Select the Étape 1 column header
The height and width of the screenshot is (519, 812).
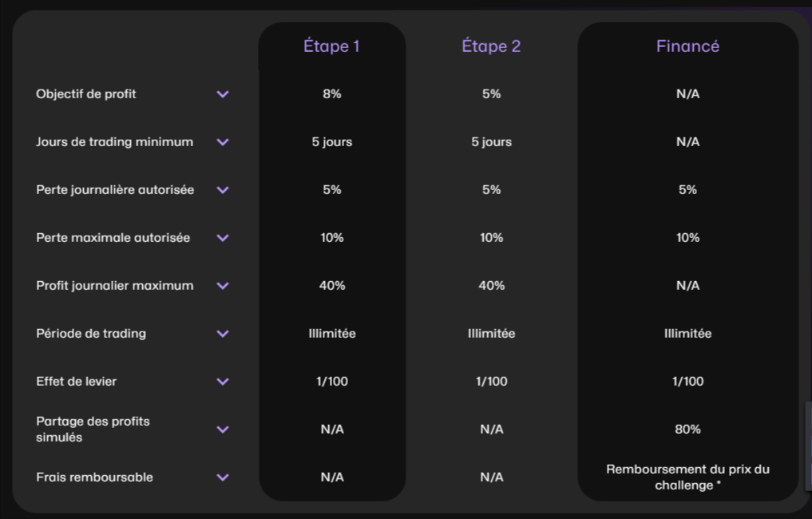331,46
